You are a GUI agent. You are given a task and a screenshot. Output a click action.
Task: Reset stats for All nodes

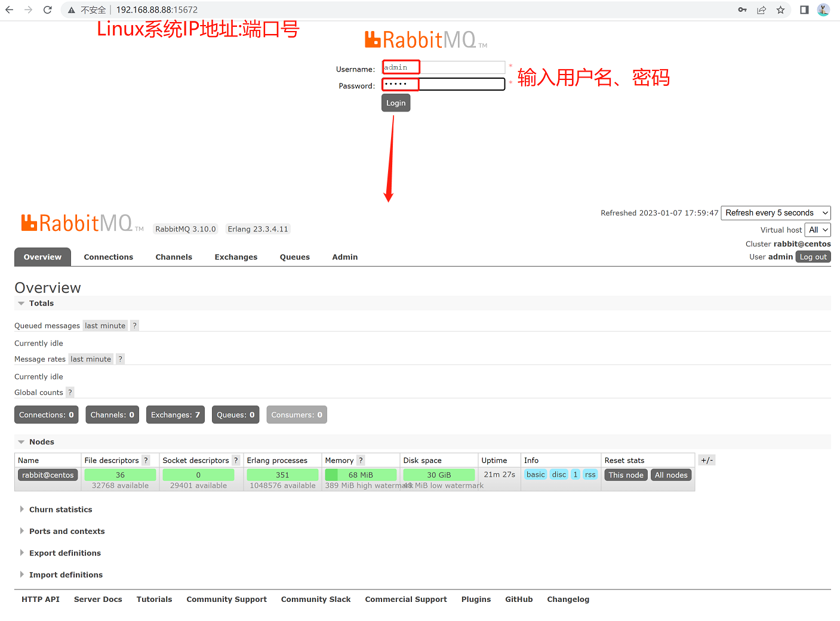(671, 475)
